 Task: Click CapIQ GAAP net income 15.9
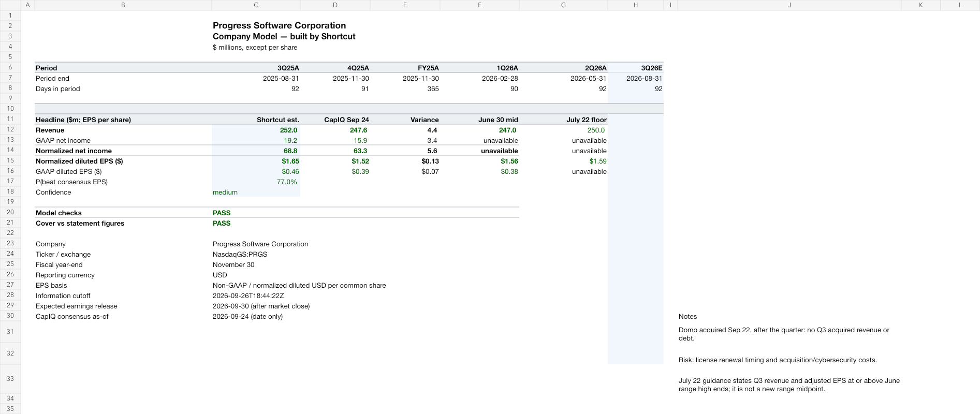tap(360, 140)
